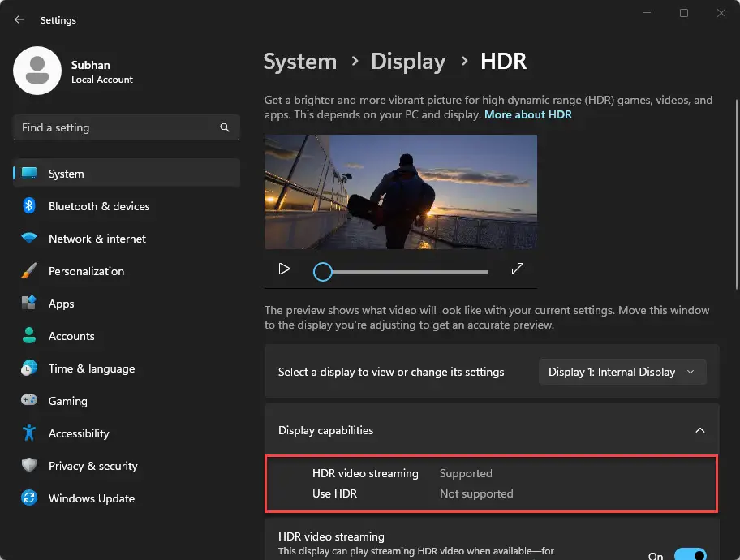Screen dimensions: 740x560
Task: Select the Gaming icon in the sidebar
Action: pos(29,401)
